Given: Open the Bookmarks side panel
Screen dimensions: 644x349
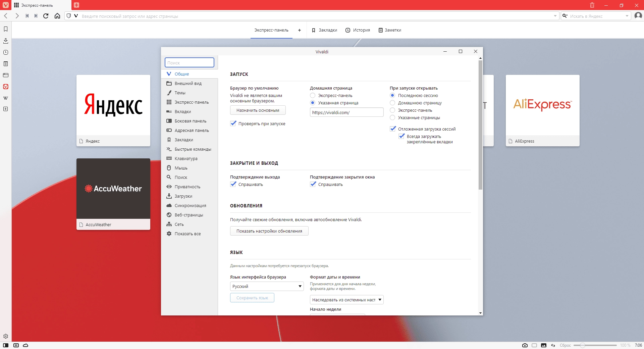Looking at the screenshot, I should pos(6,29).
